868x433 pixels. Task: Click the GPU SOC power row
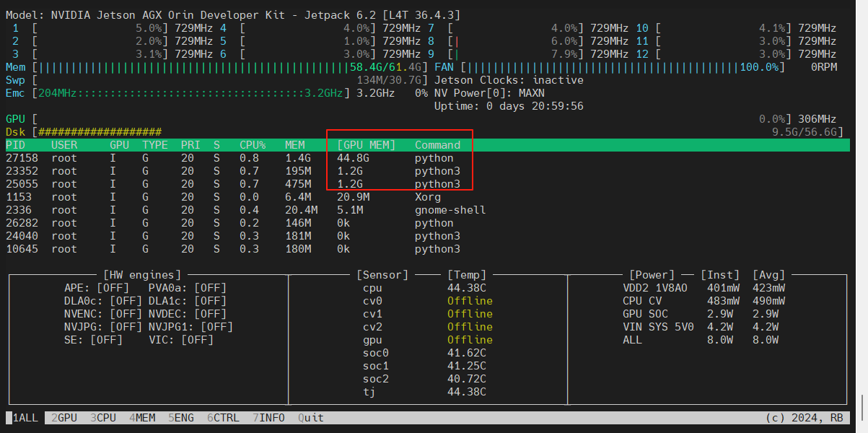[x=701, y=314]
